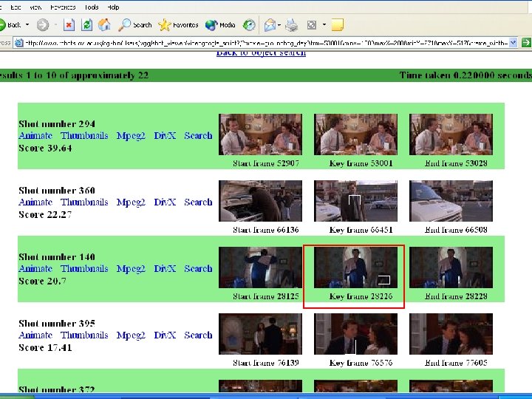532x399 pixels.
Task: Refresh the page with the green arrows icon
Action: pos(87,25)
